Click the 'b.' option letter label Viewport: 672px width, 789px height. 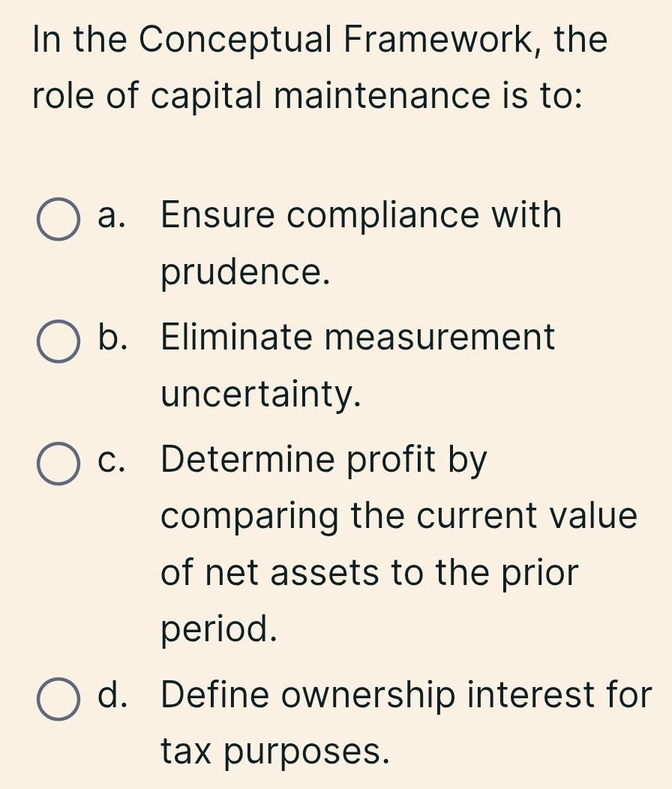pos(112,337)
